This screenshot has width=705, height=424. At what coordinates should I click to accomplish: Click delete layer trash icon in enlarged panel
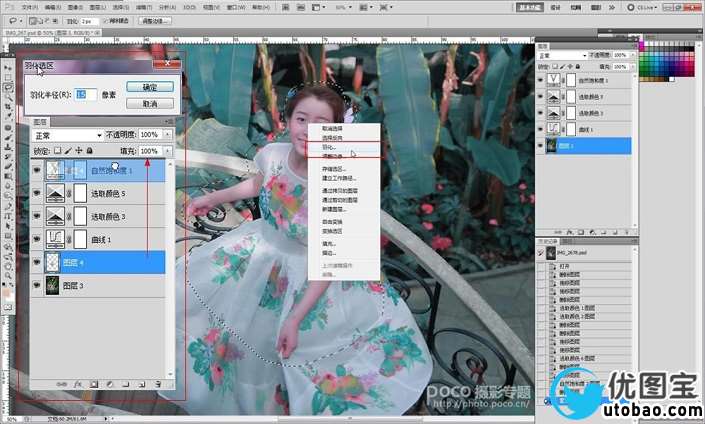pos(158,384)
